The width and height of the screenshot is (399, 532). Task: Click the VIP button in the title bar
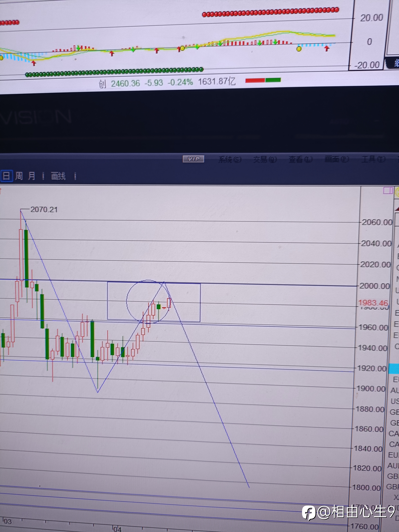pos(193,159)
